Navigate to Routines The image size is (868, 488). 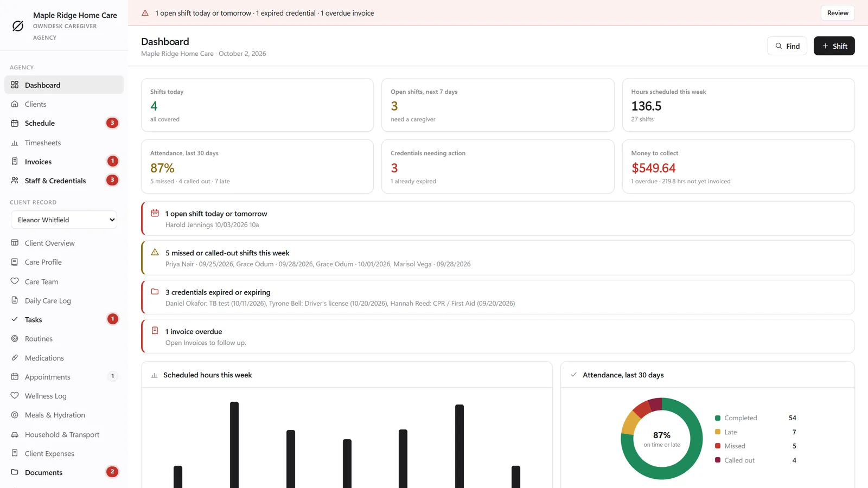64,338
